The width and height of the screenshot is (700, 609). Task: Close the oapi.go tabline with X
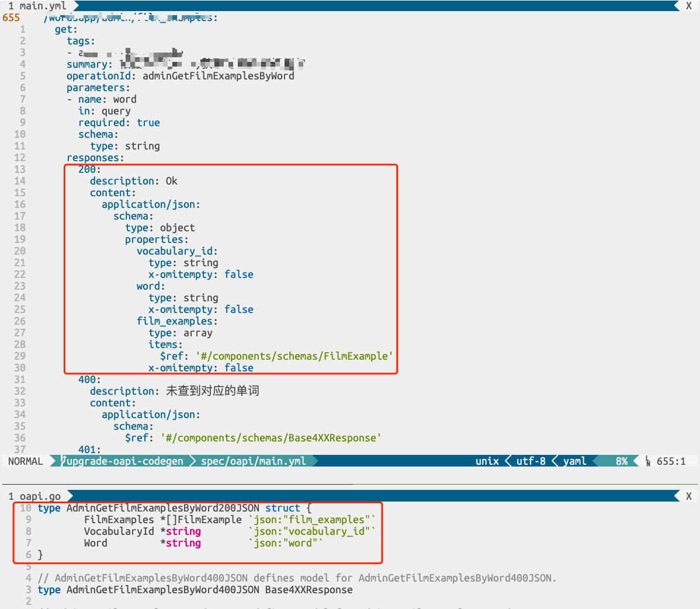click(x=688, y=496)
